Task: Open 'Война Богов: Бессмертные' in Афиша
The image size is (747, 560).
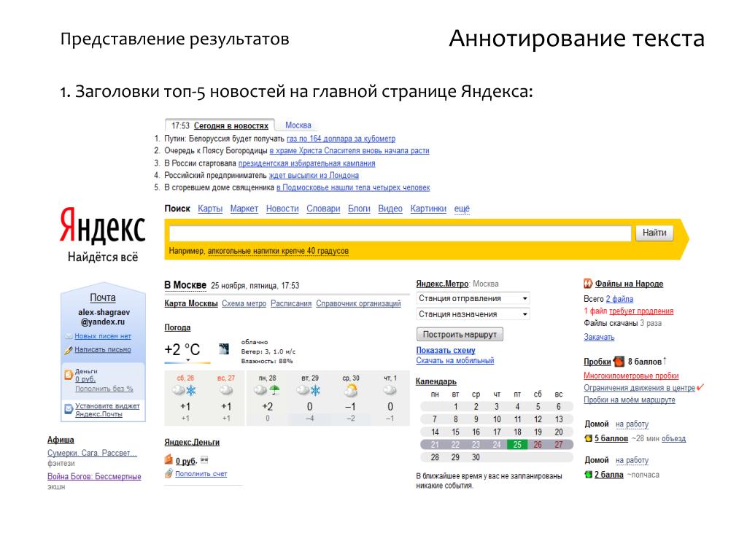Action: click(x=94, y=476)
